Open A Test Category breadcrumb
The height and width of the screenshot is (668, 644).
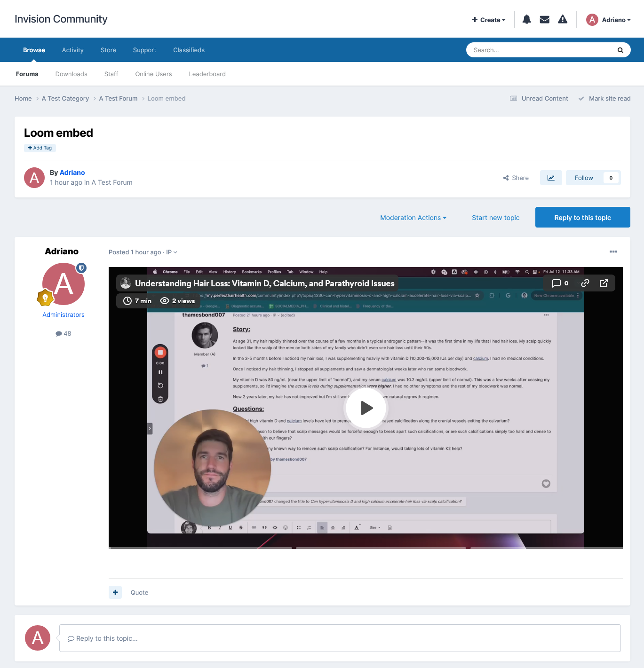65,98
